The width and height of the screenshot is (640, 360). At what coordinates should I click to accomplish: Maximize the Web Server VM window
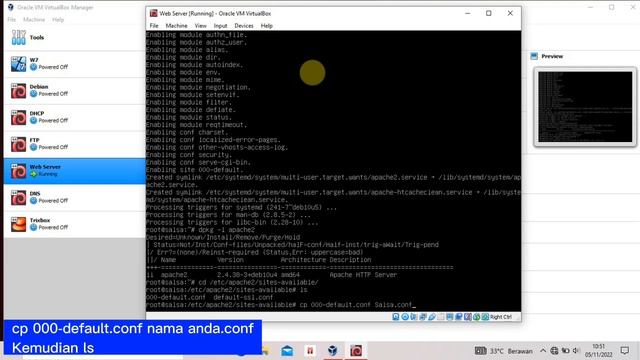click(x=489, y=13)
